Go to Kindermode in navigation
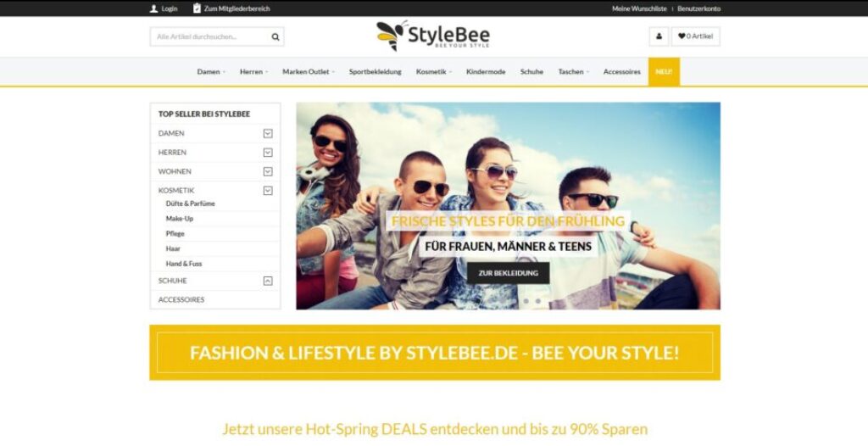The image size is (868, 446). pyautogui.click(x=486, y=71)
